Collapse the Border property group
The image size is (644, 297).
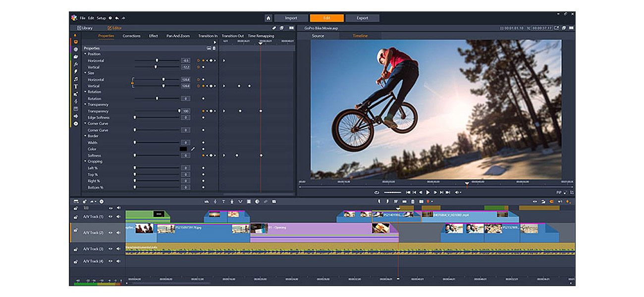point(85,136)
